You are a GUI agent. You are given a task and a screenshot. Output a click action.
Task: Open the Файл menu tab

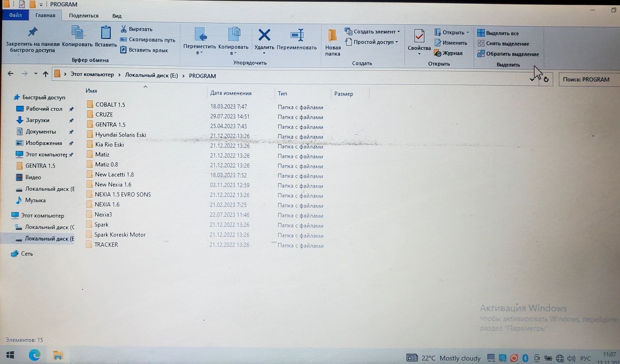click(x=15, y=15)
